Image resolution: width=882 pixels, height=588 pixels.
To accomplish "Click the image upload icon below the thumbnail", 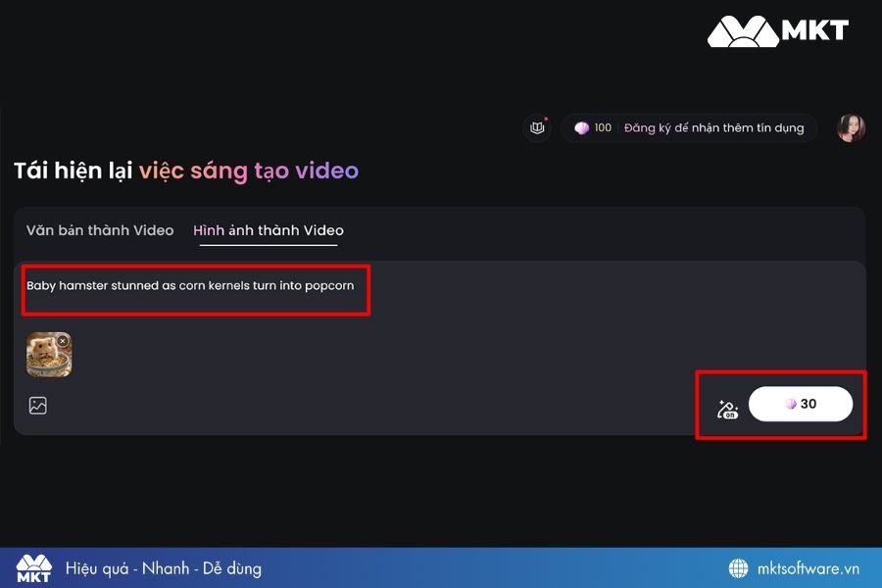I will (38, 406).
